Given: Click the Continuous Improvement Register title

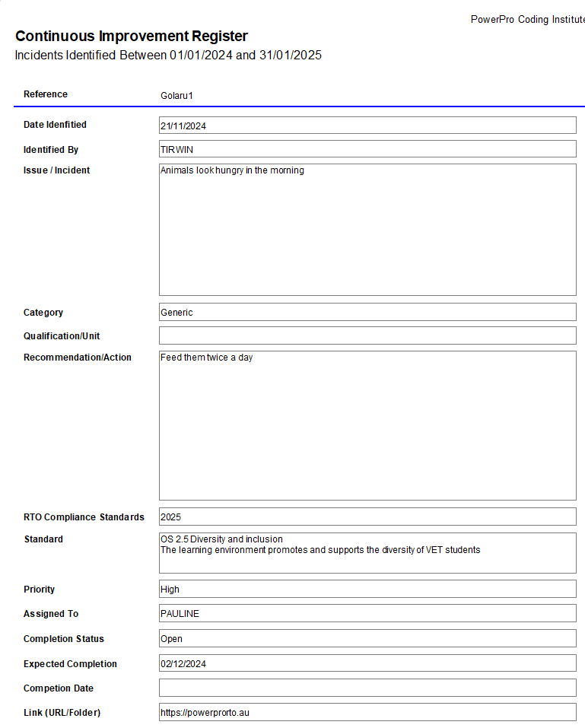Looking at the screenshot, I should pyautogui.click(x=132, y=37).
